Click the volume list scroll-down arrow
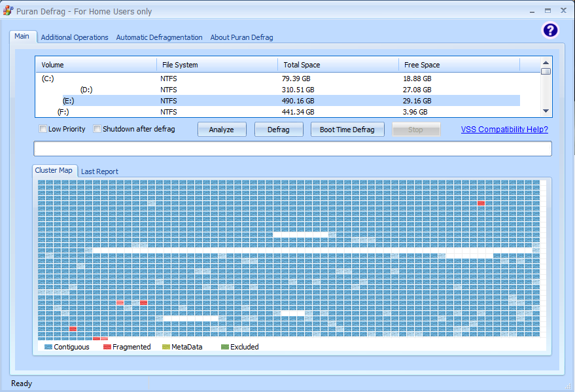 pyautogui.click(x=546, y=111)
